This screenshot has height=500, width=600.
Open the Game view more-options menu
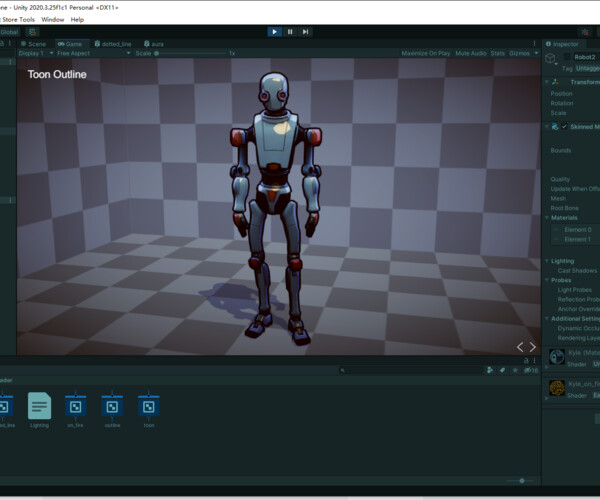[535, 44]
